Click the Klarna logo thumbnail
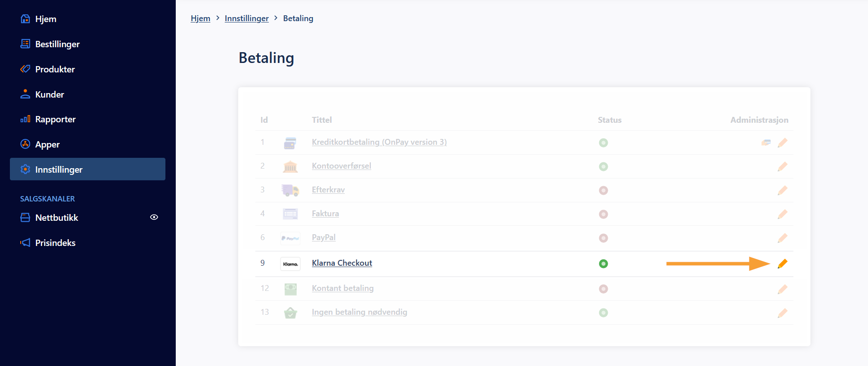Image resolution: width=868 pixels, height=366 pixels. (x=290, y=264)
